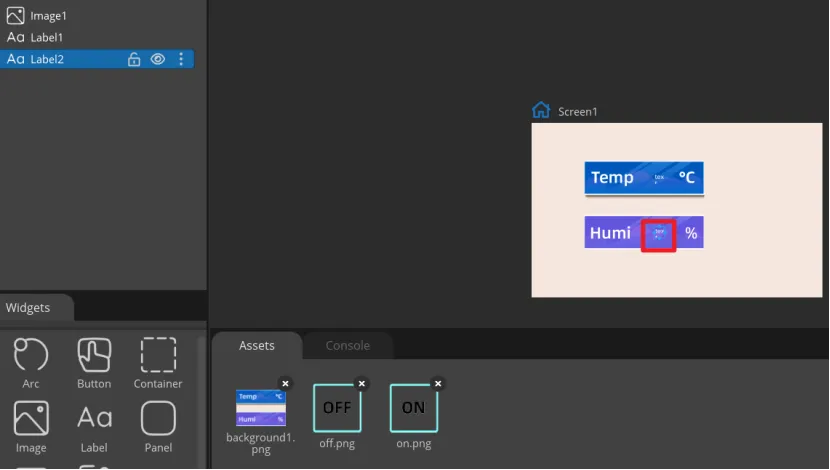Select the off.png asset thumbnail
The image size is (830, 470).
click(x=337, y=408)
